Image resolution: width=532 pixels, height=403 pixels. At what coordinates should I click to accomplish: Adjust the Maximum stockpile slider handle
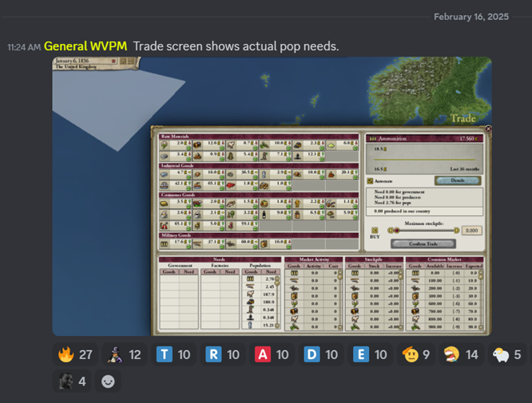click(396, 231)
